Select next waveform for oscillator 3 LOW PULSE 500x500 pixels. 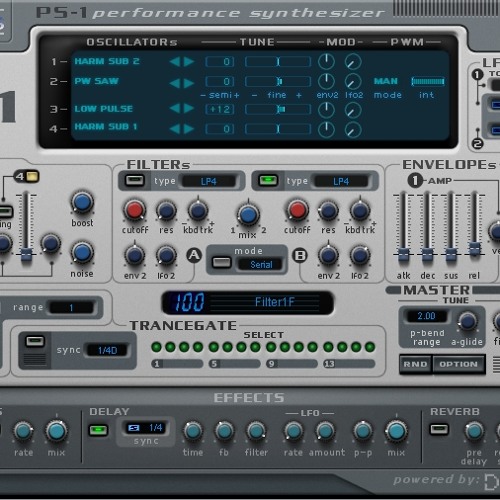coord(189,109)
